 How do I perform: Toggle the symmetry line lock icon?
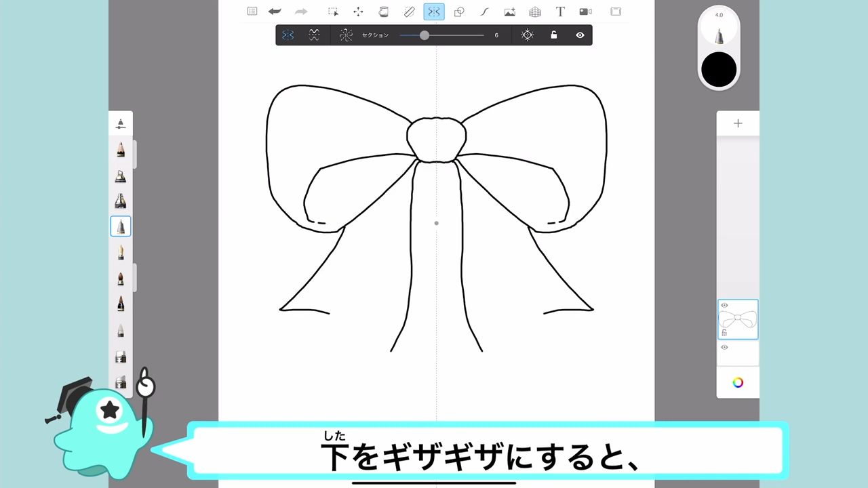[553, 35]
